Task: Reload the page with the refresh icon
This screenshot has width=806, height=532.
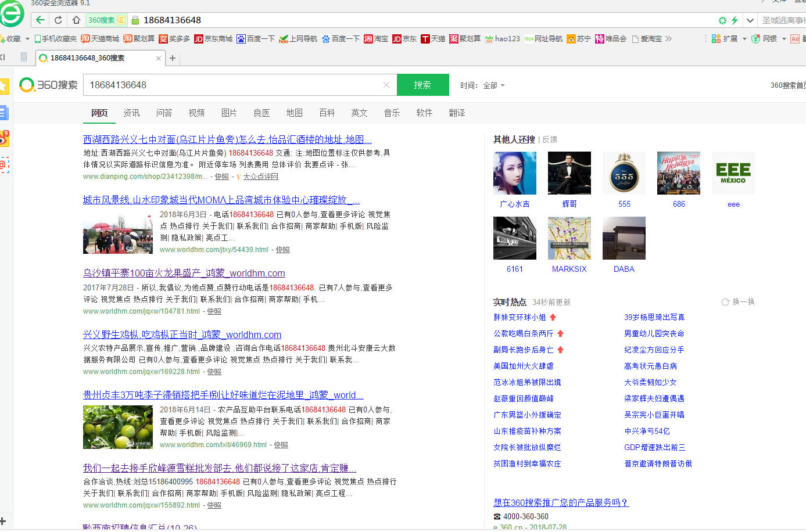Action: [x=58, y=20]
